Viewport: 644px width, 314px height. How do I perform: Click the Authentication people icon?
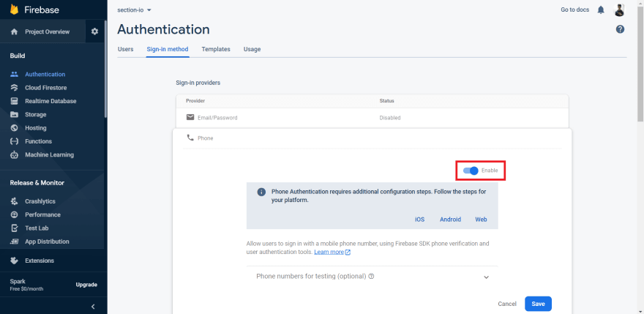[15, 75]
